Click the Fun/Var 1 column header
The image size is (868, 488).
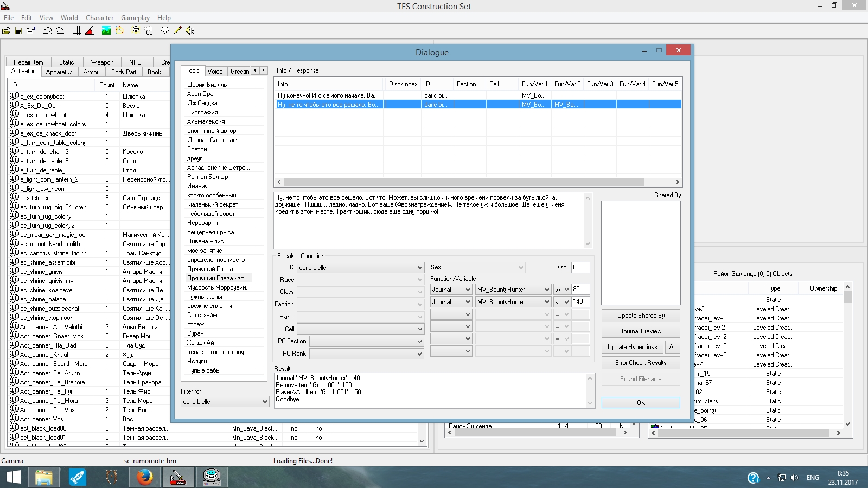point(534,84)
